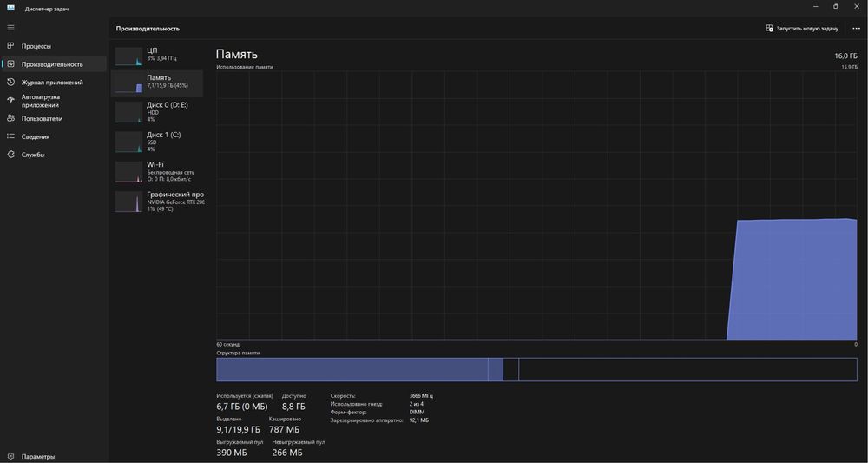Click the 9,1/19,9 ГБ committed value
The width and height of the screenshot is (868, 463).
(x=238, y=429)
